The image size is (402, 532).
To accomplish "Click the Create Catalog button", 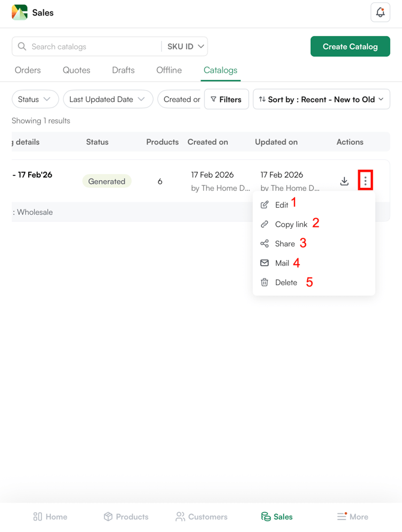I will pos(350,46).
